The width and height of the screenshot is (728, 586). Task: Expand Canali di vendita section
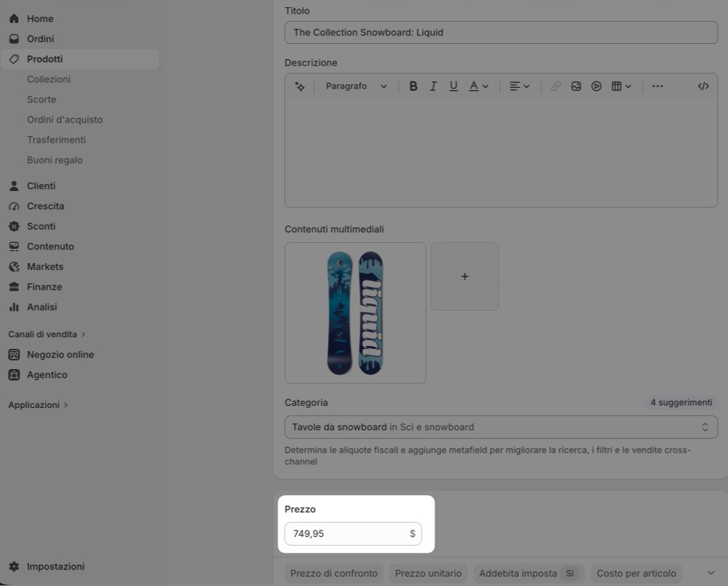[x=47, y=334]
